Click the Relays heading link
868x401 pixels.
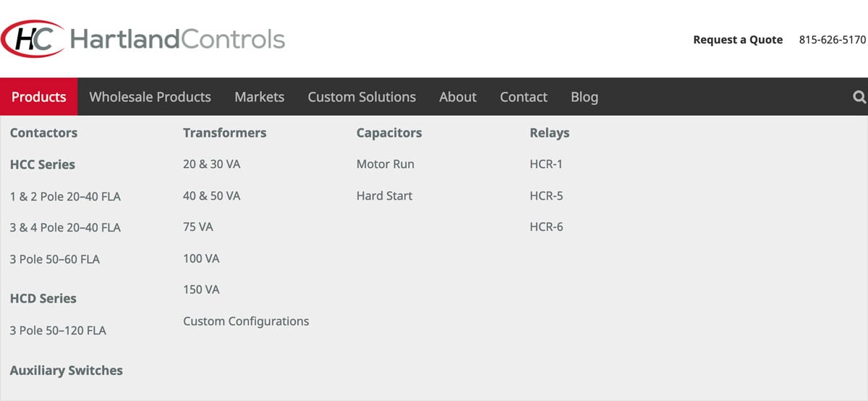click(550, 133)
